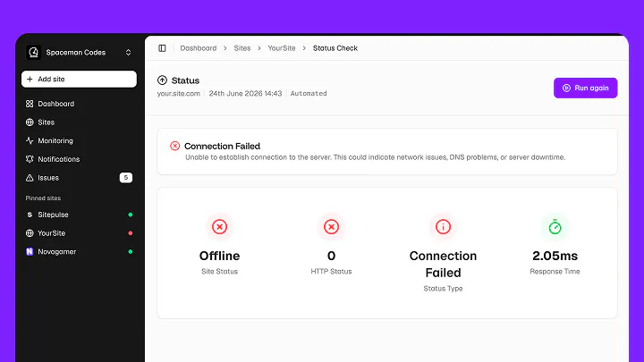The width and height of the screenshot is (644, 362).
Task: Click the 2.05ms response time value
Action: 555,256
